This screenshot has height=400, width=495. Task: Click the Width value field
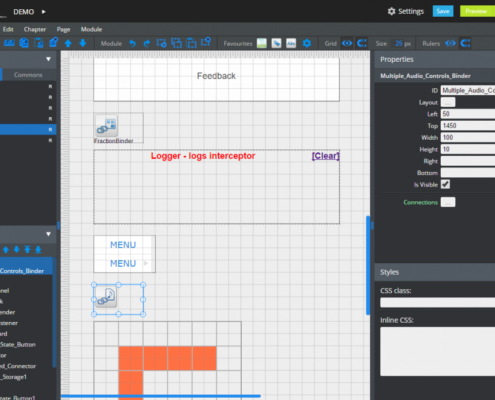468,137
